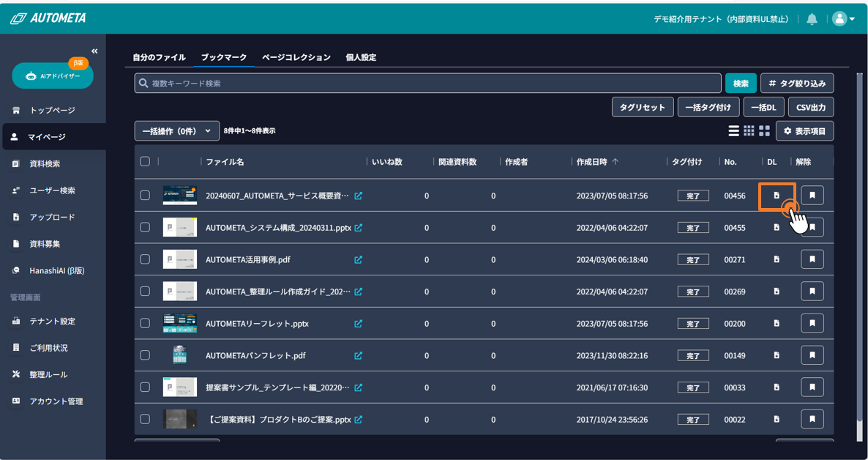Remove bookmark for file No. 00033
The width and height of the screenshot is (868, 460).
(812, 387)
